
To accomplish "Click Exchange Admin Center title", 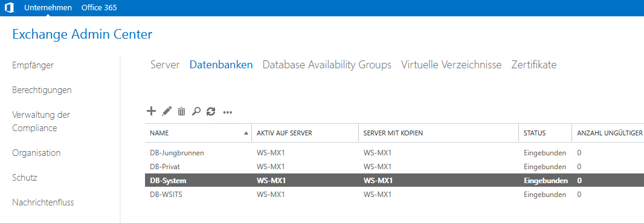I will pos(83,34).
